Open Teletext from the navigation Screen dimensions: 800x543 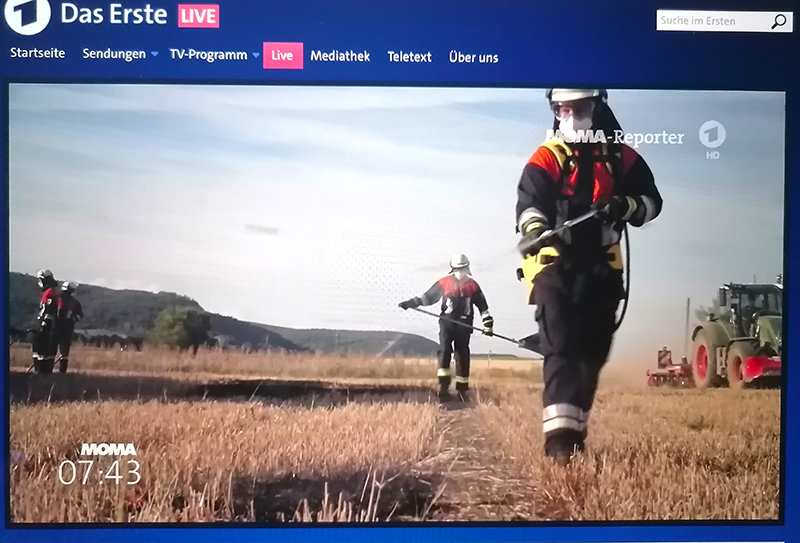409,57
